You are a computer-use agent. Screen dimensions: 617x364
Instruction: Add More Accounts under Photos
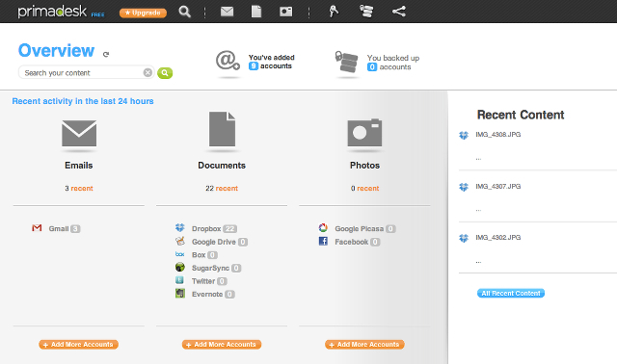364,345
